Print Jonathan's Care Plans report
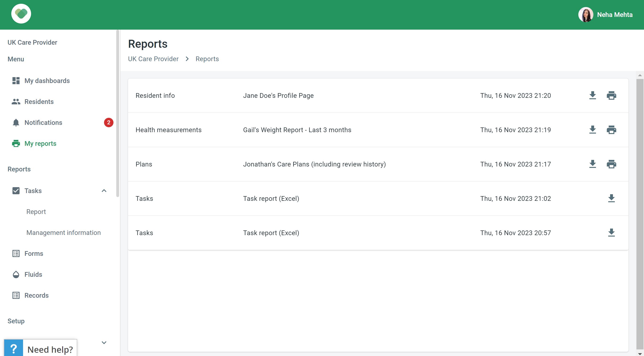The width and height of the screenshot is (644, 356). tap(611, 164)
